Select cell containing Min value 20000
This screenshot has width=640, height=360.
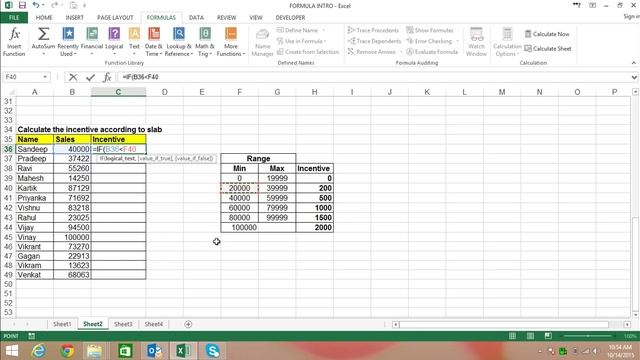point(239,188)
